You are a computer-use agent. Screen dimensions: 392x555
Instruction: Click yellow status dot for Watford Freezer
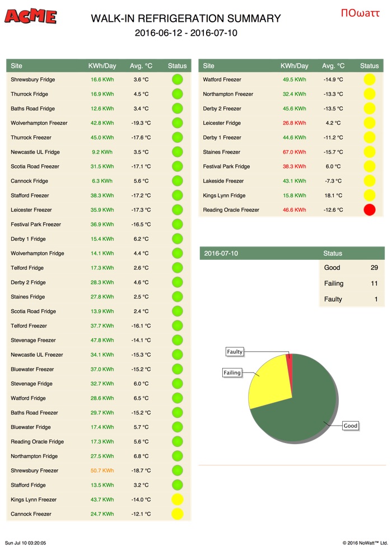pyautogui.click(x=369, y=80)
